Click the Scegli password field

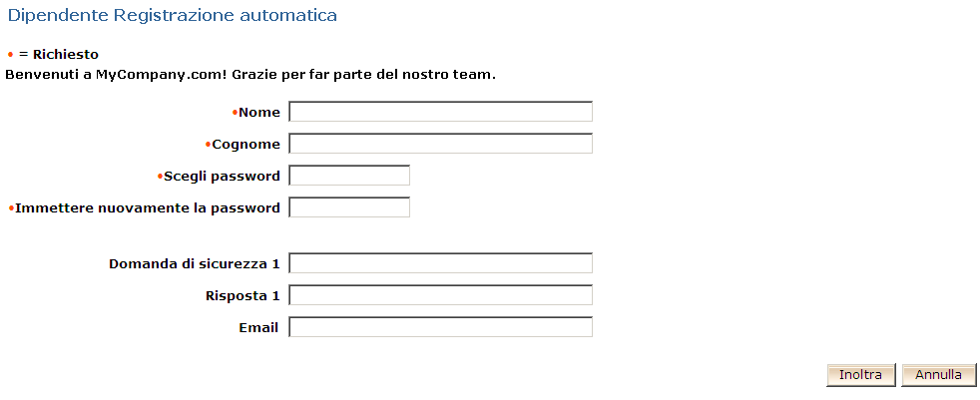click(x=349, y=176)
